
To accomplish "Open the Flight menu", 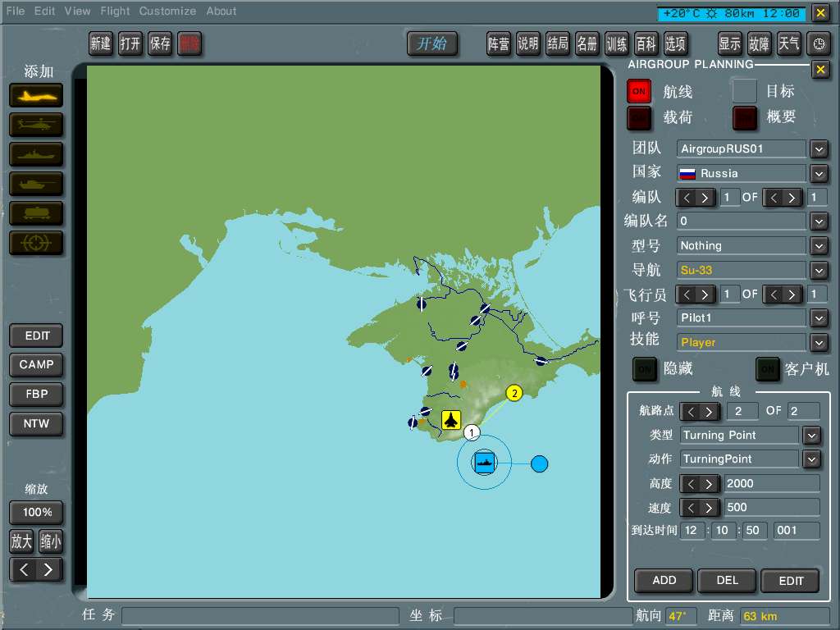I will 115,11.
